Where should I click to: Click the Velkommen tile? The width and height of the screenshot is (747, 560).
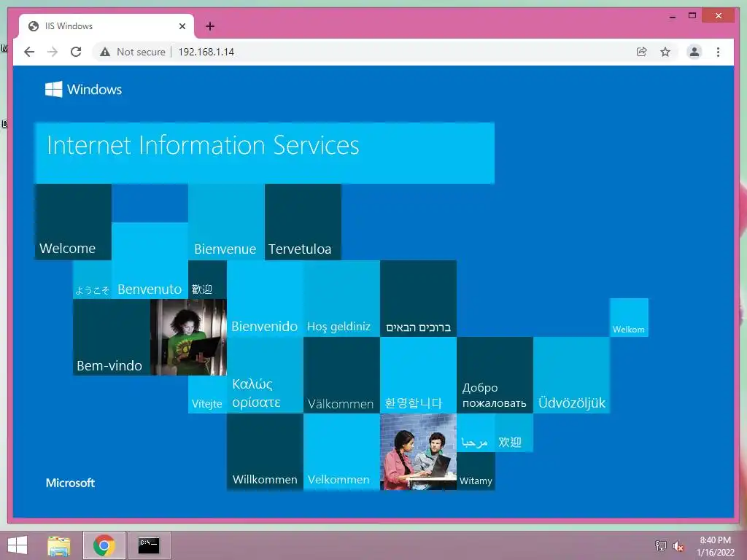[341, 452]
